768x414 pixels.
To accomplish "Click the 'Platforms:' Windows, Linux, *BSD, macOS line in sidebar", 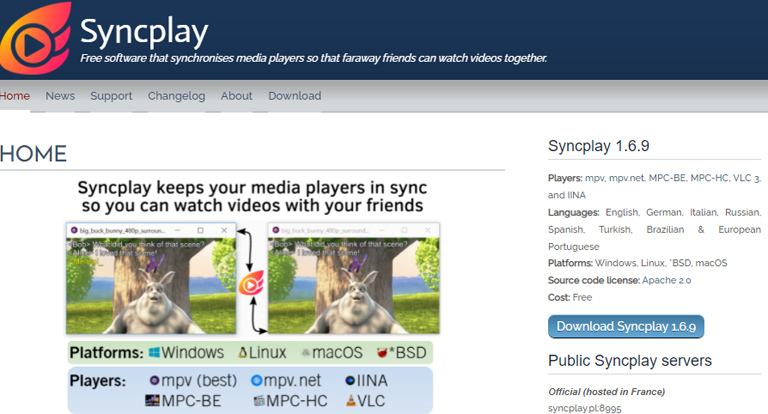I will pos(638,263).
